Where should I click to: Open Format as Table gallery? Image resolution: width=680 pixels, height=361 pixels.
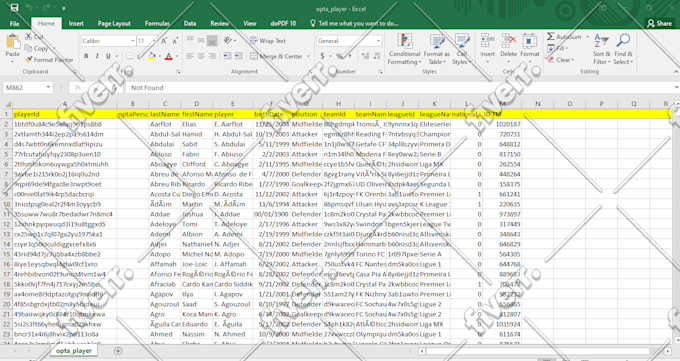(436, 49)
